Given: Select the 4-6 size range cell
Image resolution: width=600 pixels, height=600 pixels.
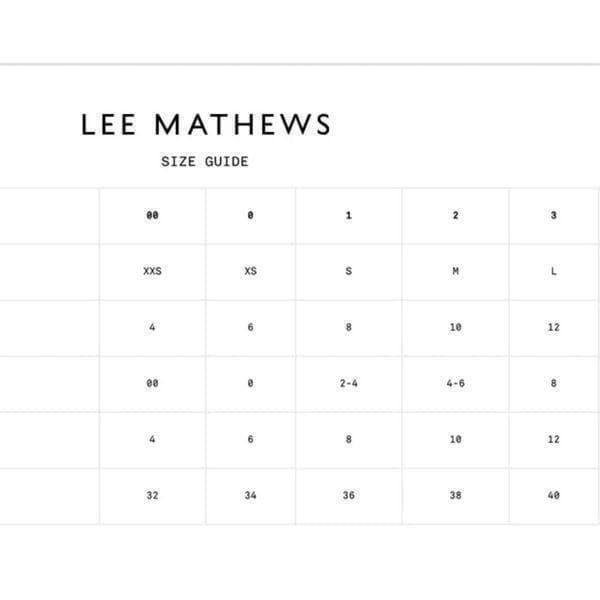Looking at the screenshot, I should pos(455,383).
